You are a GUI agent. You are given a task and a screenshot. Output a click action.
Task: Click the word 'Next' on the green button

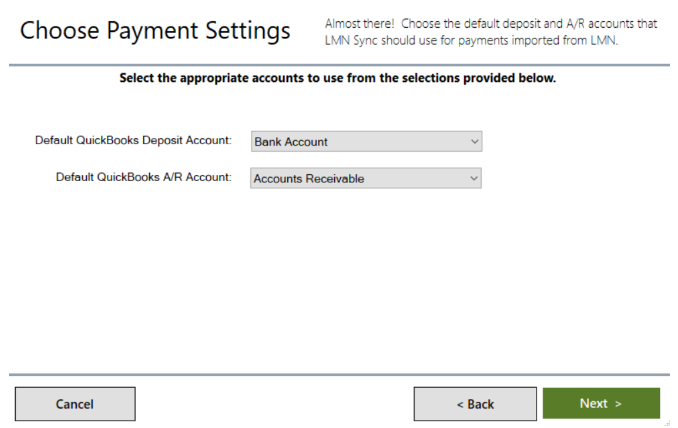pos(594,403)
